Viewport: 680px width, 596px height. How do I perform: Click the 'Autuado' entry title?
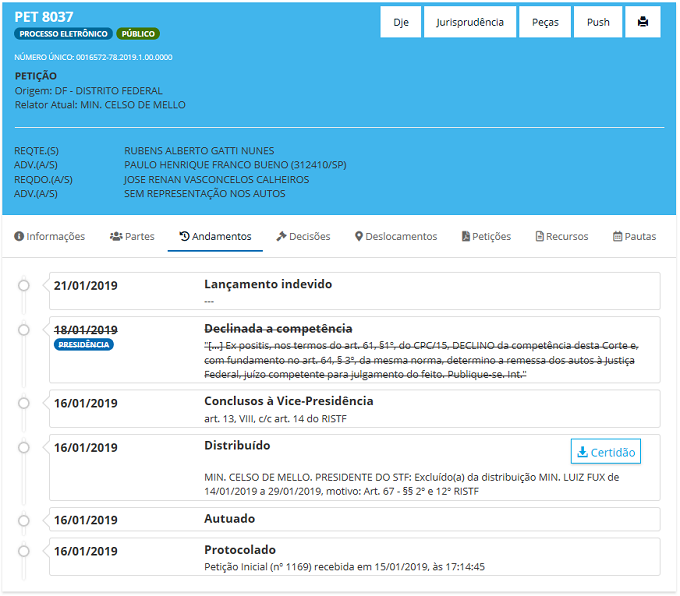229,518
